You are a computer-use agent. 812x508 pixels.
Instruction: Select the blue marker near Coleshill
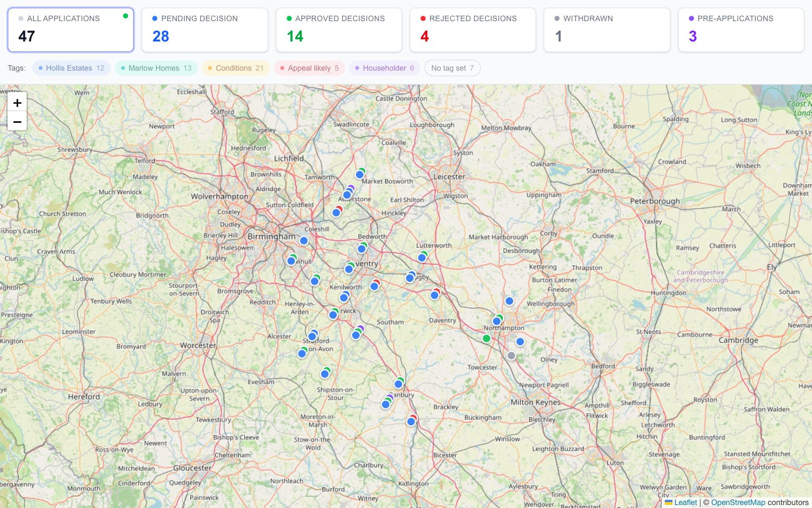pyautogui.click(x=304, y=240)
